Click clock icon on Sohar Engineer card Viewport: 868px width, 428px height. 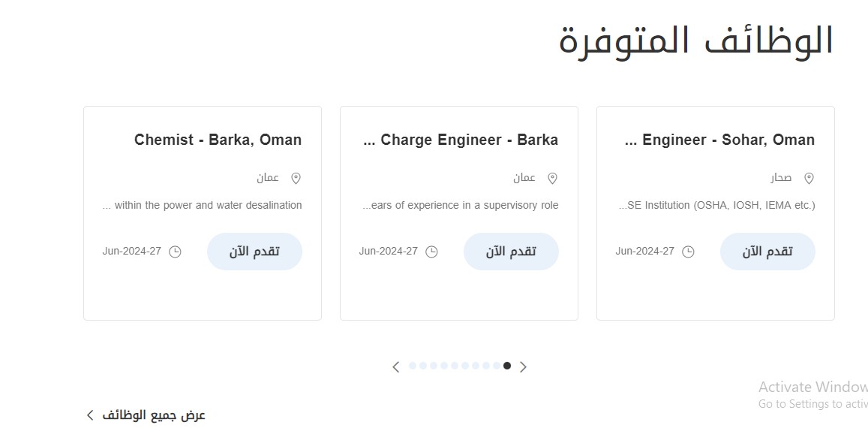[687, 252]
